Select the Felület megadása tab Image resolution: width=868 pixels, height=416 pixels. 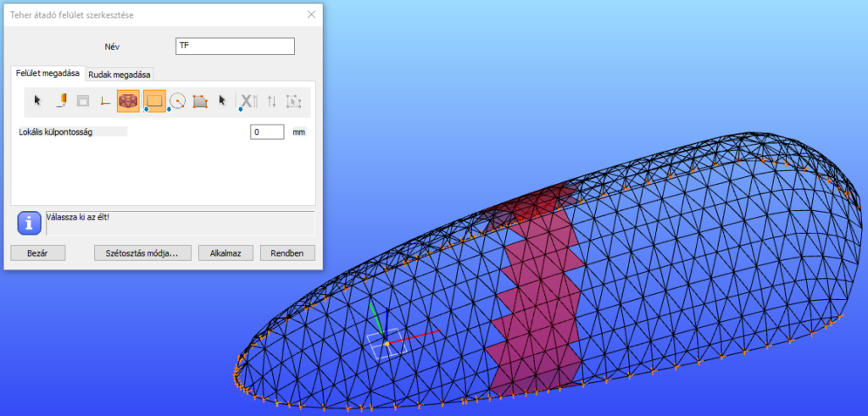47,74
